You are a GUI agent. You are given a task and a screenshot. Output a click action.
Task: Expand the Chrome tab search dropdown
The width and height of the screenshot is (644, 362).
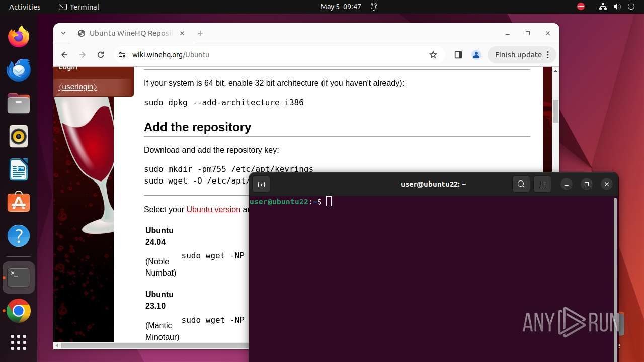click(63, 33)
